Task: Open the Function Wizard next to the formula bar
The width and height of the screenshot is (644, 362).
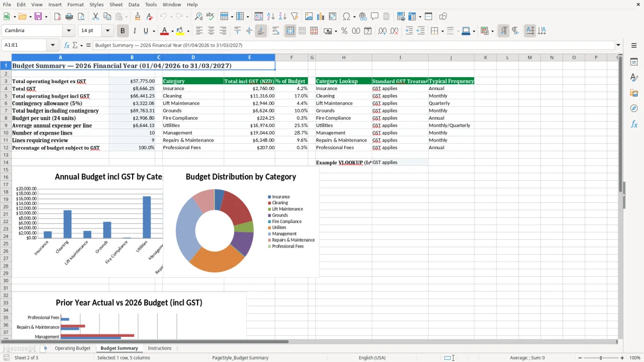Action: [x=67, y=45]
